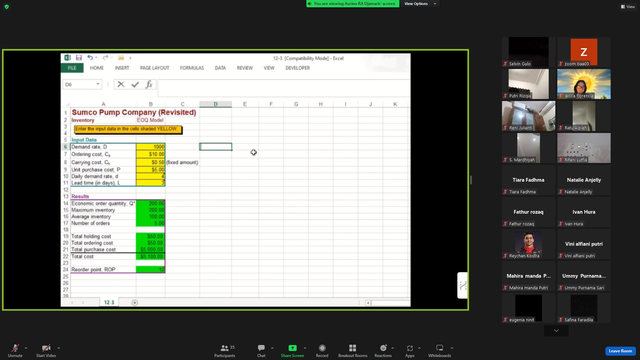The width and height of the screenshot is (640, 360).
Task: Click the Excel undo arrow
Action: pyautogui.click(x=90, y=58)
